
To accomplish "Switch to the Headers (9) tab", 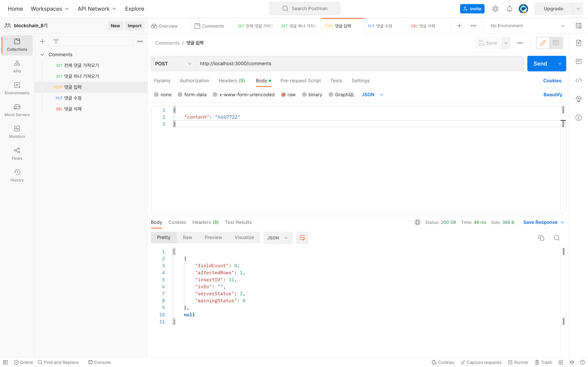I will (x=232, y=81).
